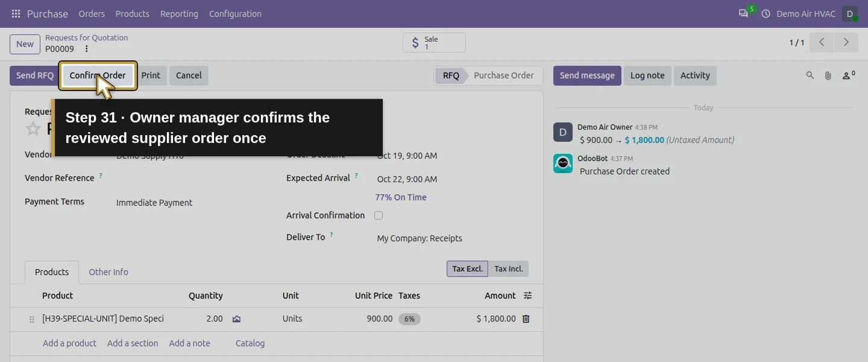This screenshot has width=868, height=362.
Task: Open Vendor Reference help tooltip icon
Action: pyautogui.click(x=101, y=176)
